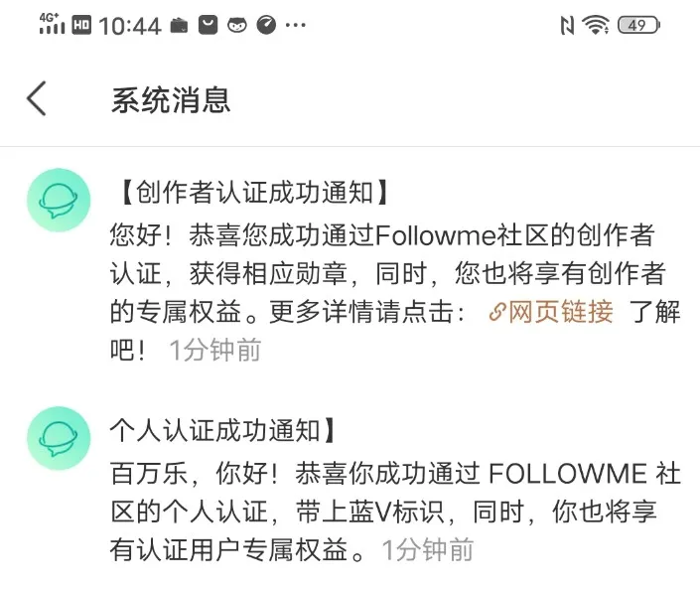This screenshot has width=700, height=589.
Task: Tap the second message's green avatar icon
Action: pos(59,438)
